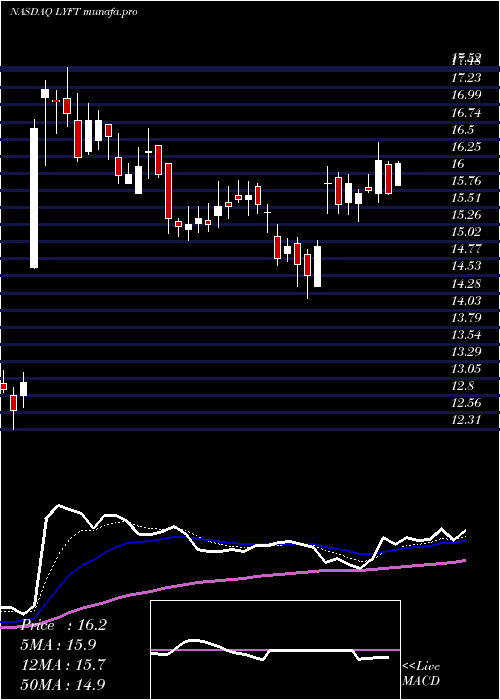
Task: Click the 15.26 price axis label
Action: (x=466, y=215)
